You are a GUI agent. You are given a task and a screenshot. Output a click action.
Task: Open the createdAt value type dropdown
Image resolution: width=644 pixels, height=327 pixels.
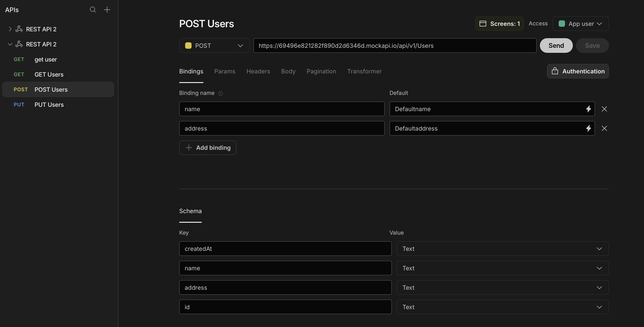[502, 249]
